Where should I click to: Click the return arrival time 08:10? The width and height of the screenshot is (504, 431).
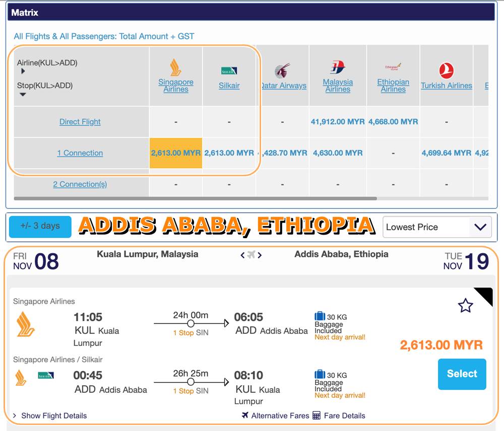pyautogui.click(x=248, y=375)
